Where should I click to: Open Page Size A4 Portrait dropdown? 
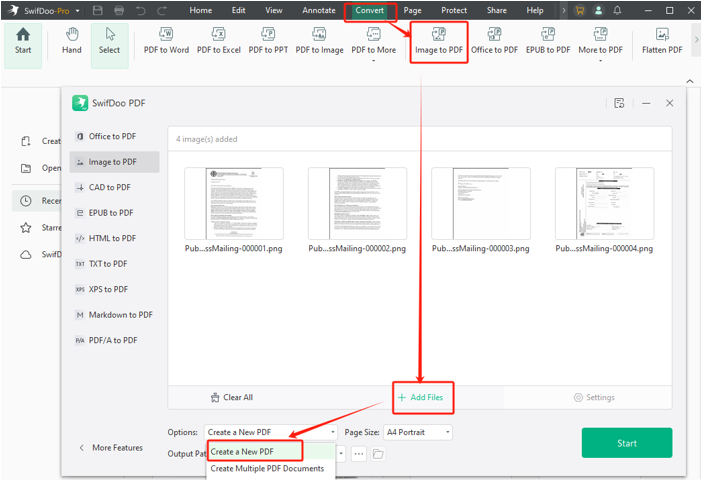418,432
